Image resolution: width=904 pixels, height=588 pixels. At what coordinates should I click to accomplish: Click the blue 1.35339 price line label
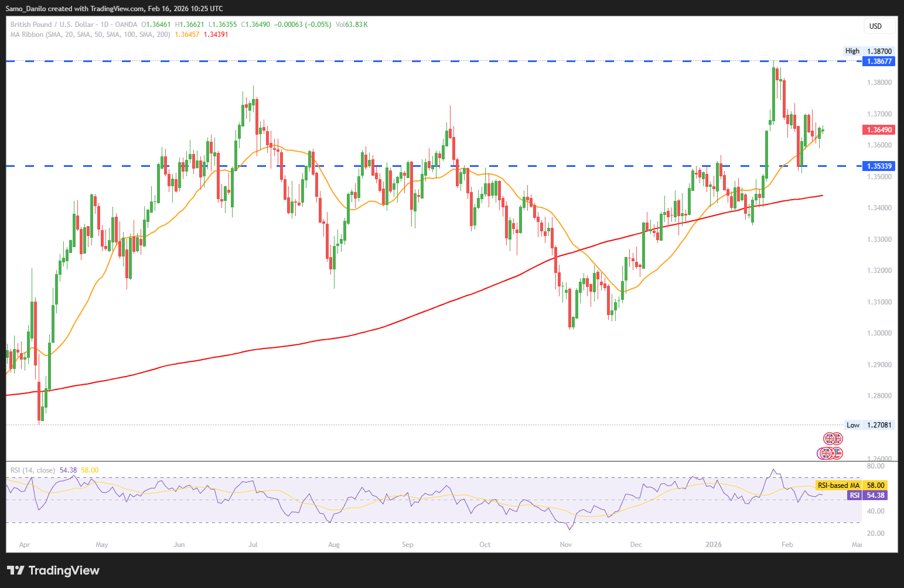pyautogui.click(x=879, y=166)
